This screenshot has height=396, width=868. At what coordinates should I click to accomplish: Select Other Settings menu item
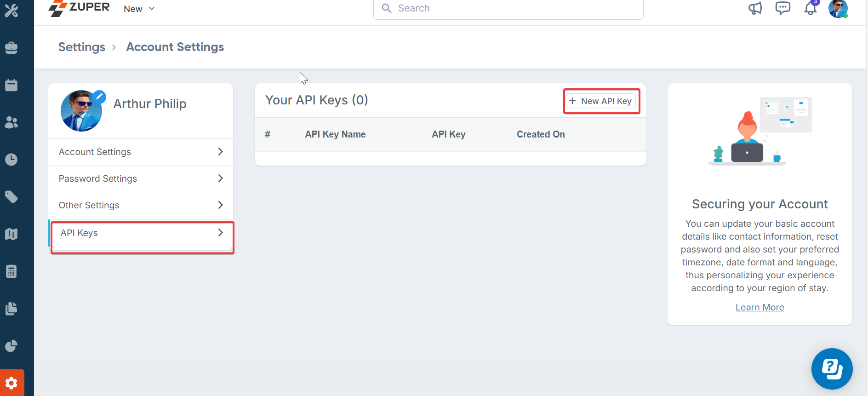pyautogui.click(x=89, y=205)
